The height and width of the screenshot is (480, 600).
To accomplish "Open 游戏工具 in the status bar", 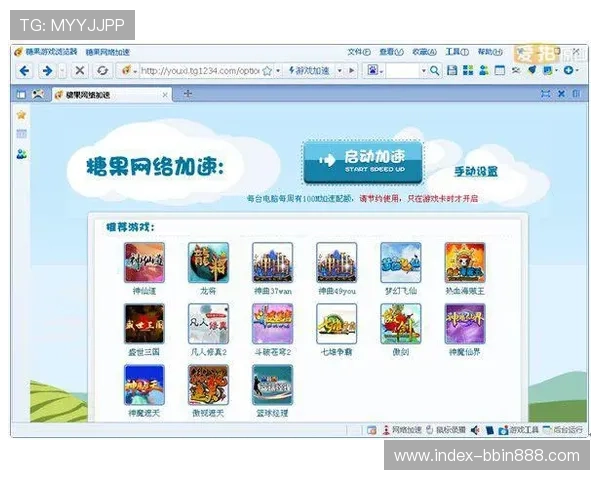I will click(x=518, y=430).
